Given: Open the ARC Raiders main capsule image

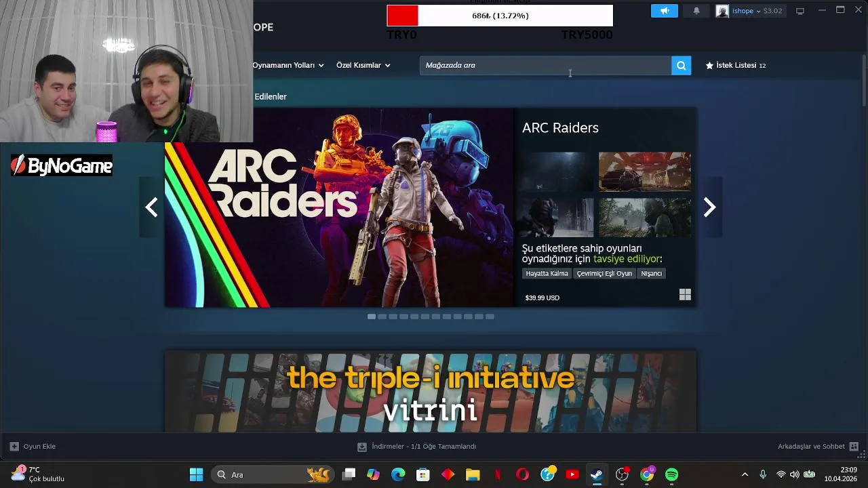Looking at the screenshot, I should (x=340, y=207).
